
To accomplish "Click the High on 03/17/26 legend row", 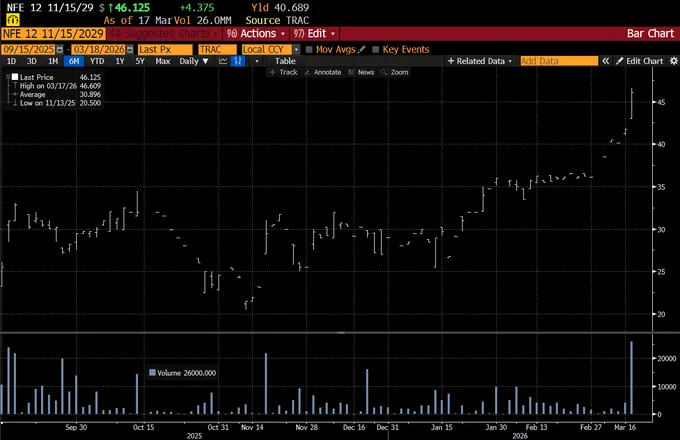I will tap(57, 86).
